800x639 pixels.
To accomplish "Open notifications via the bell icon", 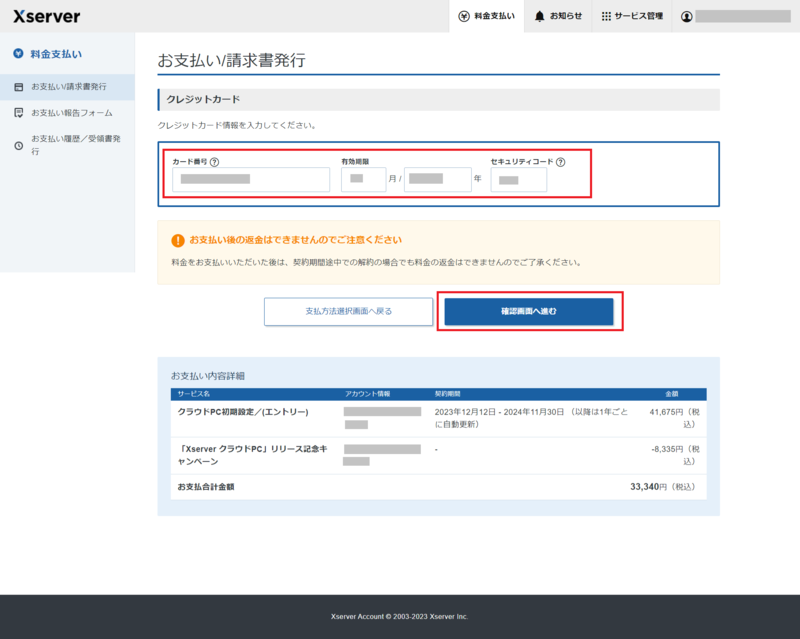I will (540, 17).
